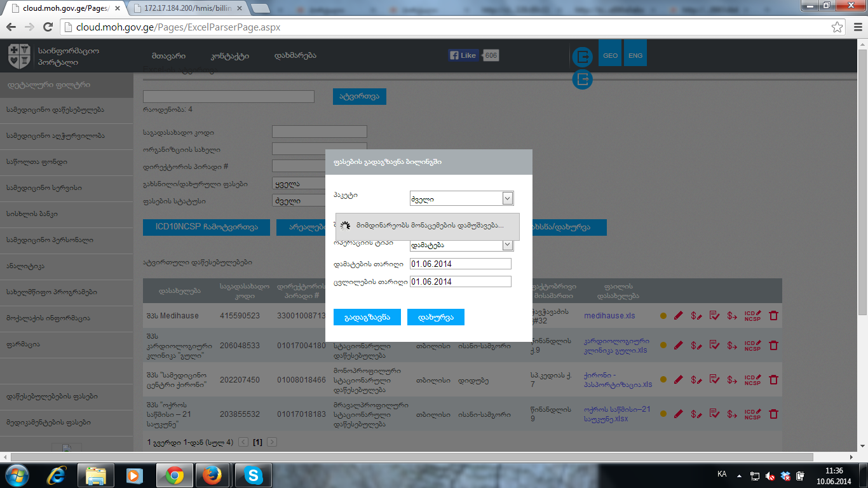Click the yellow status dot for medihause.xls

[x=663, y=316]
